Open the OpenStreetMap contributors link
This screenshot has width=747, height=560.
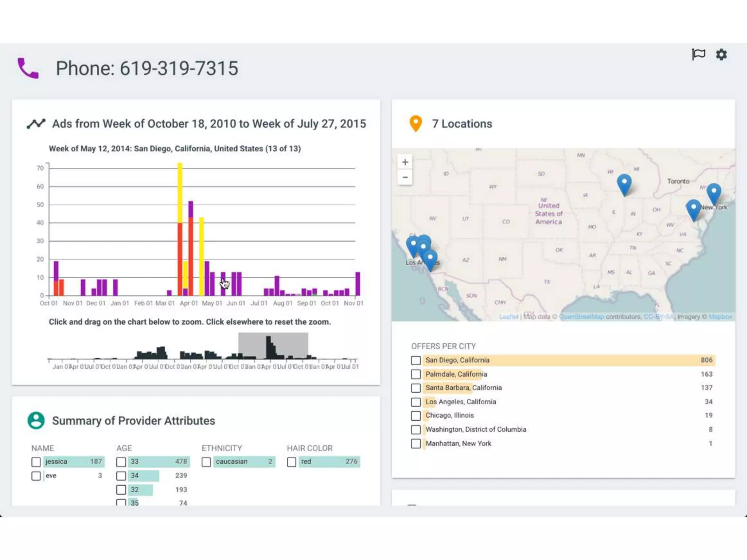click(x=581, y=316)
